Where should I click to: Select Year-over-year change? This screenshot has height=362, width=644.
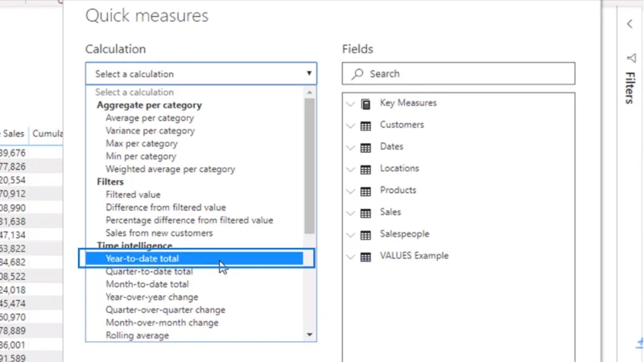152,297
